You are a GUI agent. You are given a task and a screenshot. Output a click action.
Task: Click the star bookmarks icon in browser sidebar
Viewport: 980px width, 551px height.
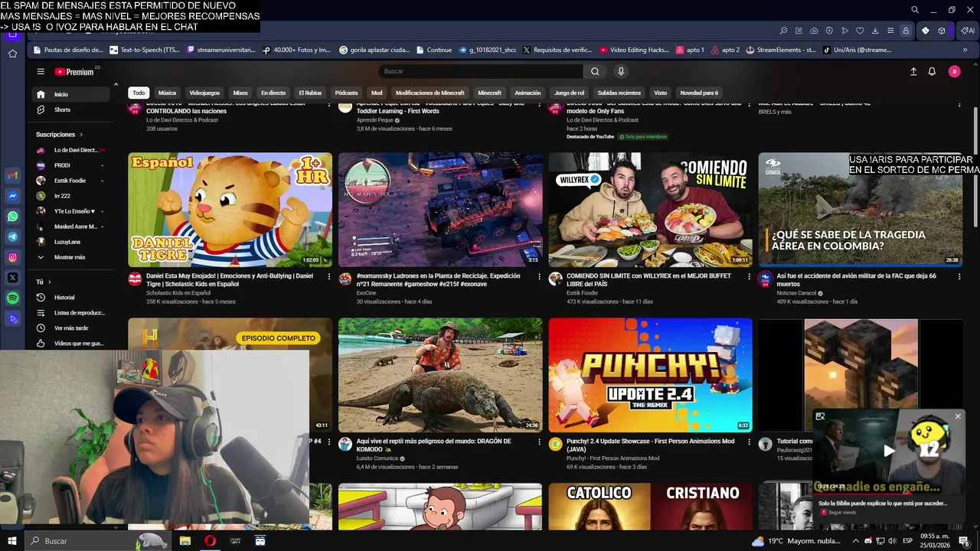coord(13,54)
